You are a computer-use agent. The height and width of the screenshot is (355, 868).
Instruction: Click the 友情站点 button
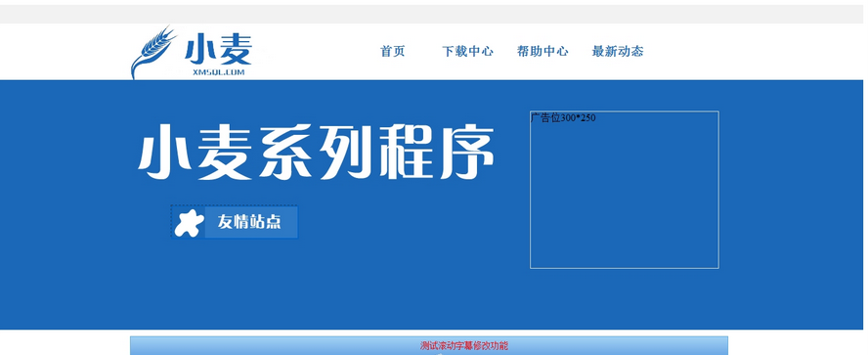[235, 222]
